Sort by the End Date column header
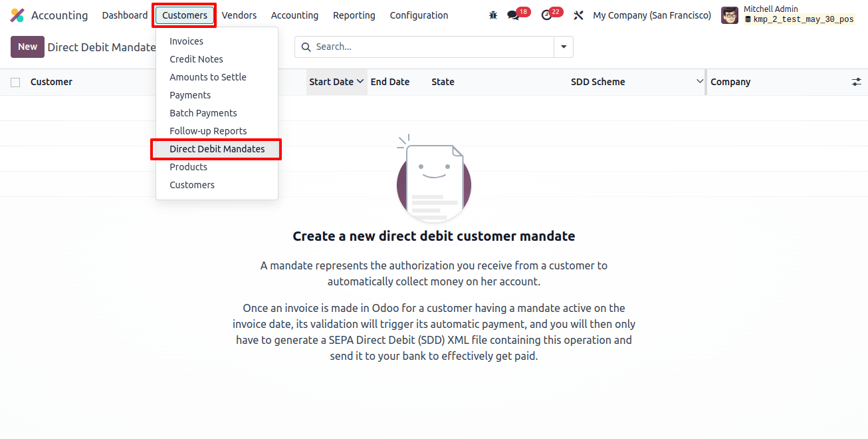 tap(390, 82)
